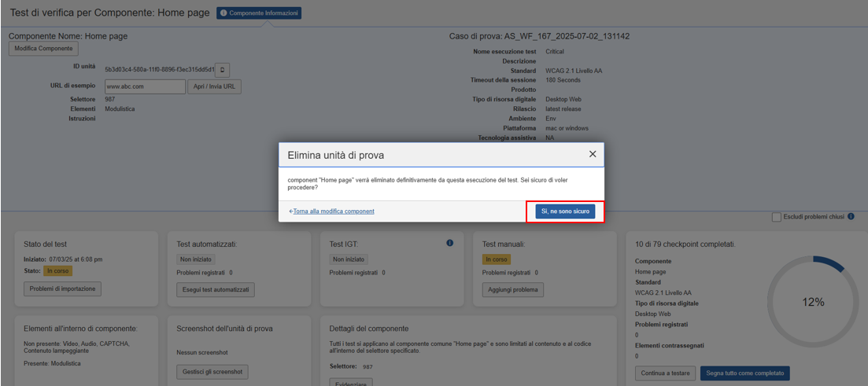The width and height of the screenshot is (868, 386).
Task: Run Esegui test automatizzati
Action: [x=216, y=289]
